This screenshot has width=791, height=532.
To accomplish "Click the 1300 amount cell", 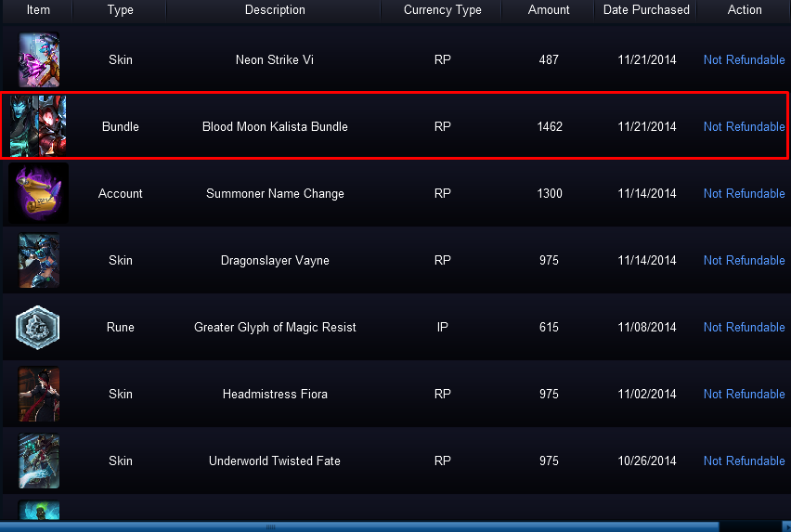I will [550, 194].
